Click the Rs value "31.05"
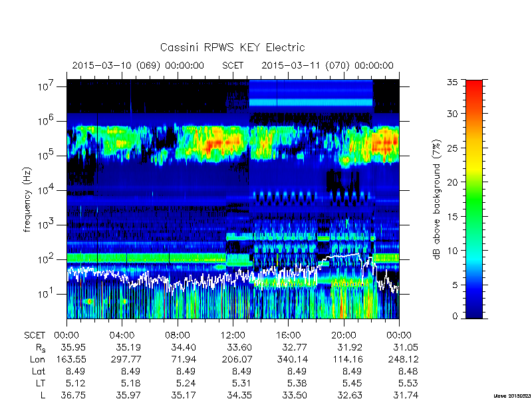Screen dimensions: 532x399 click(405, 347)
